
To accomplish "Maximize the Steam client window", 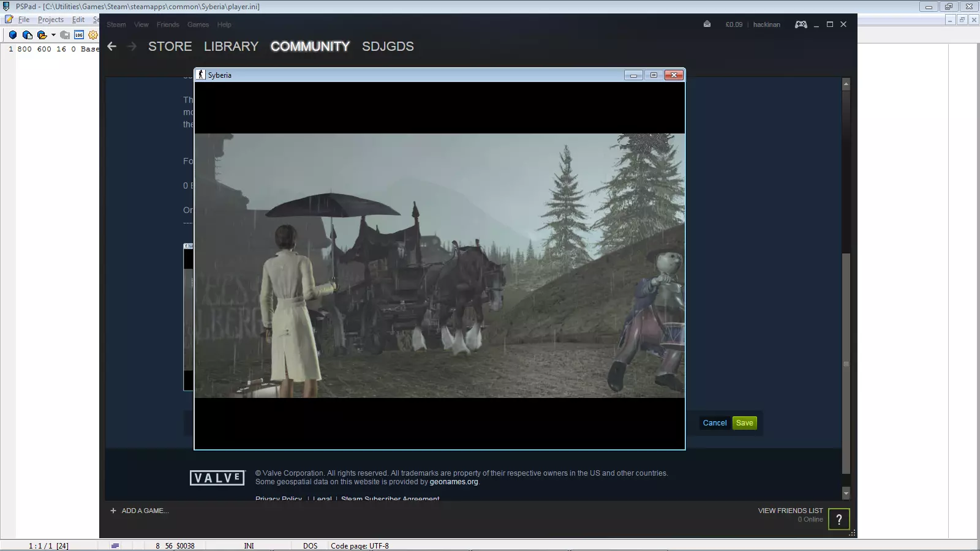I will pyautogui.click(x=830, y=24).
